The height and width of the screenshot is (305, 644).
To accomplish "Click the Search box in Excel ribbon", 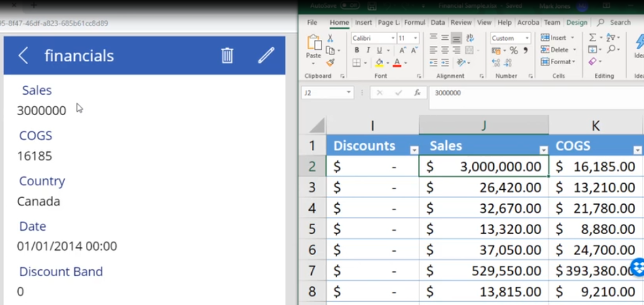I will [615, 23].
